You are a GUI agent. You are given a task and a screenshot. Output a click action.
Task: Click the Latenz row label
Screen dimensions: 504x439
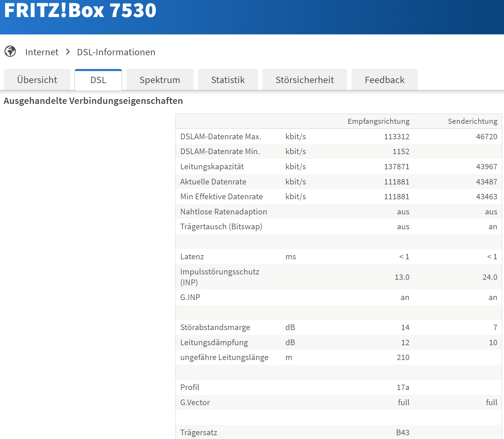point(192,256)
